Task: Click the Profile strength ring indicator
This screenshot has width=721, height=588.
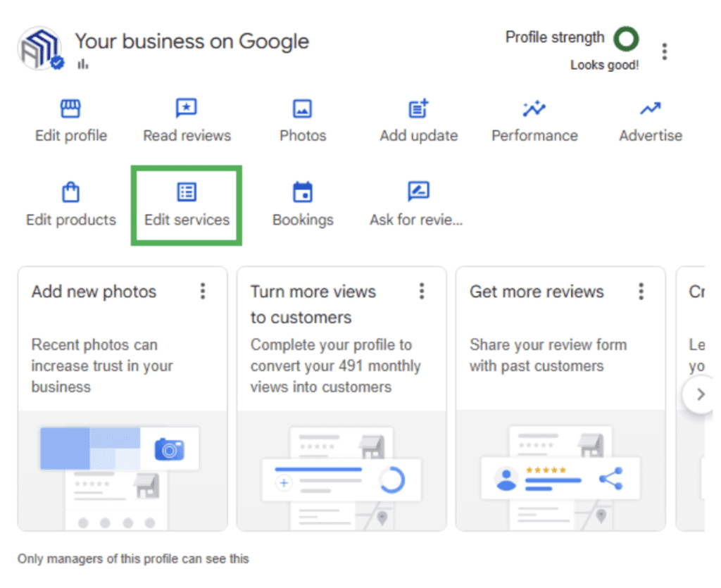Action: [x=626, y=39]
